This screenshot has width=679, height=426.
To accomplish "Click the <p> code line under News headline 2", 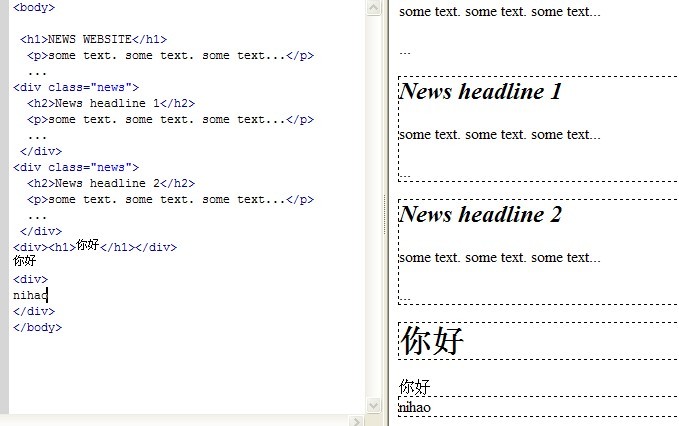I will click(x=171, y=200).
